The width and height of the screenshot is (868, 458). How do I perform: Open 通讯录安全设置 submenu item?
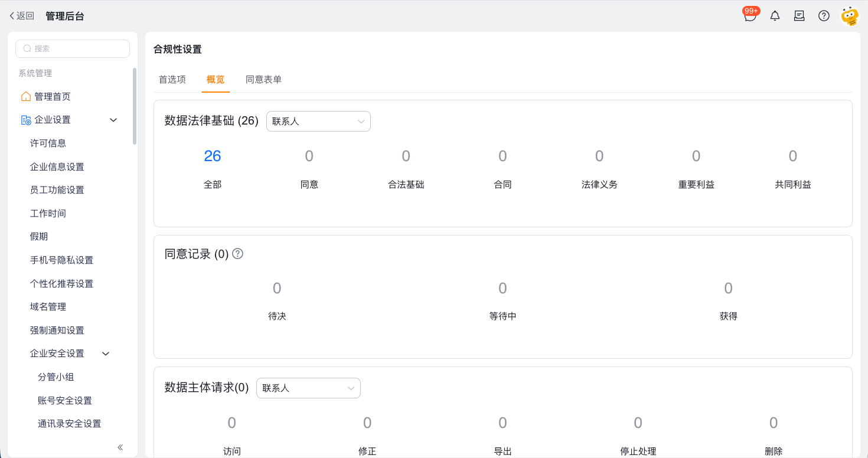[x=70, y=424]
